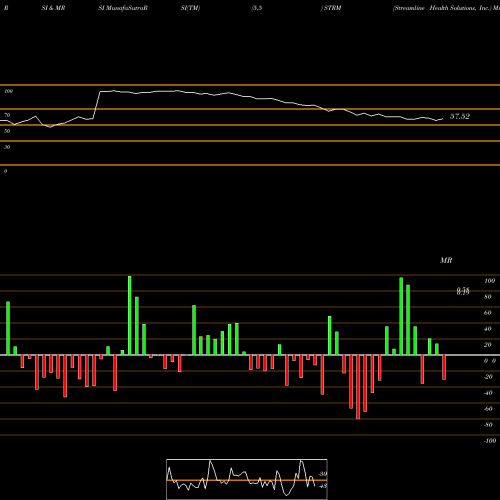Click the last red MR bar on right
This screenshot has width=500, height=500.
pyautogui.click(x=444, y=367)
